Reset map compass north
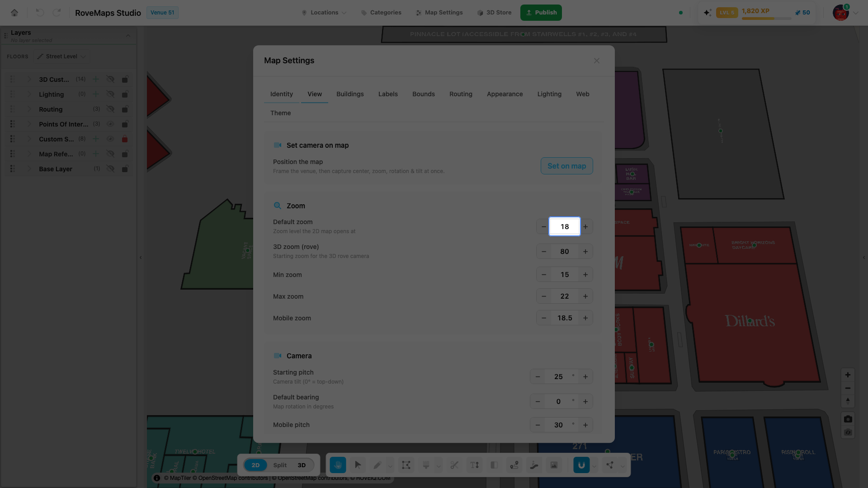 (848, 401)
